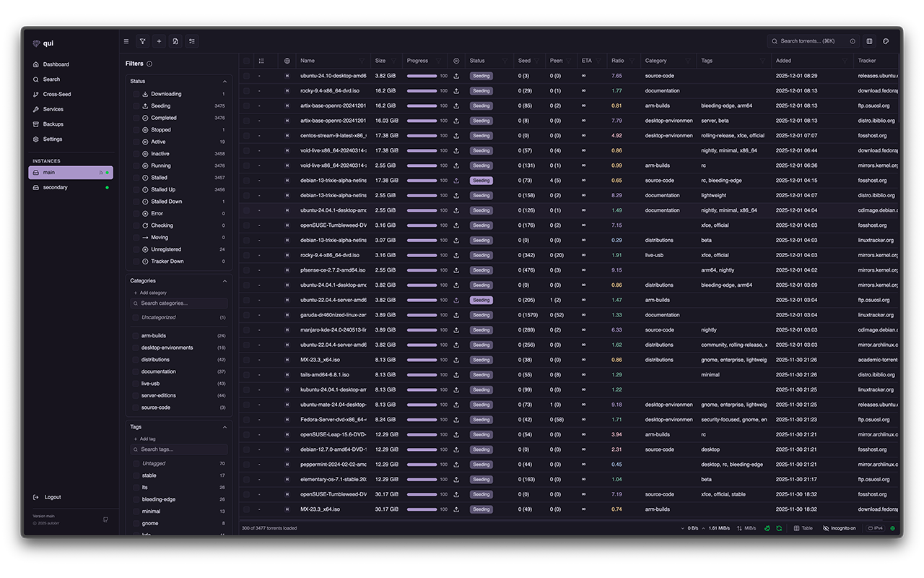Viewport: 924px width, 578px height.
Task: Go to Cross-Seed in sidebar
Action: pos(56,94)
